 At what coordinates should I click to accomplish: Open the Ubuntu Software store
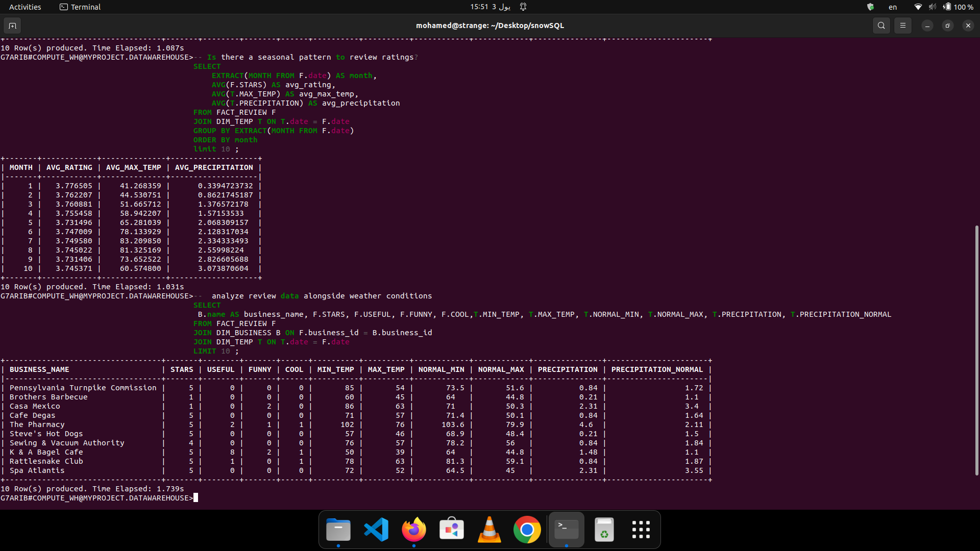[452, 530]
